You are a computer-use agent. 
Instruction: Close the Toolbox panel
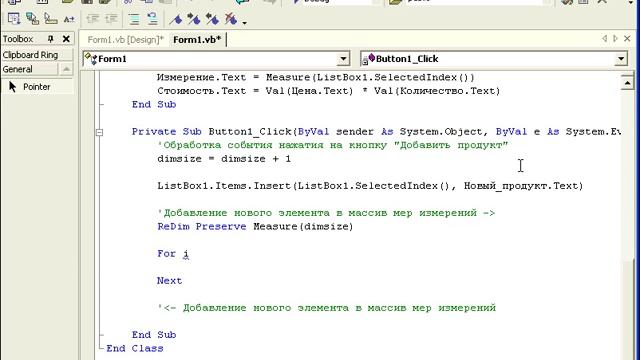coord(66,39)
